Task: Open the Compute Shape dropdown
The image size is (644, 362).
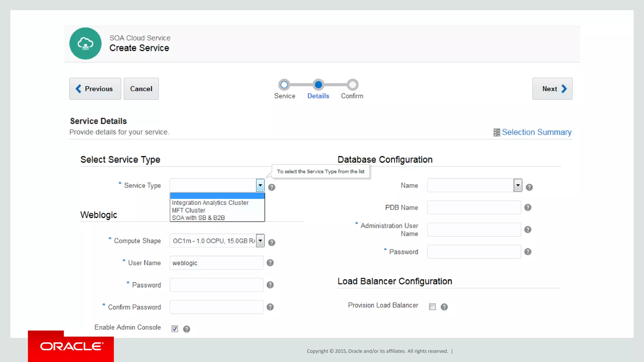Action: pos(260,241)
